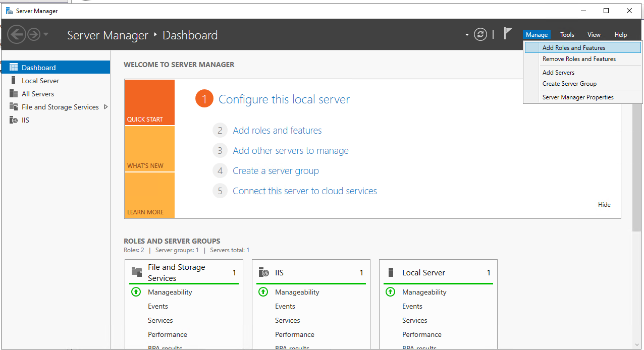Choose Remove Roles and Features

pos(579,59)
